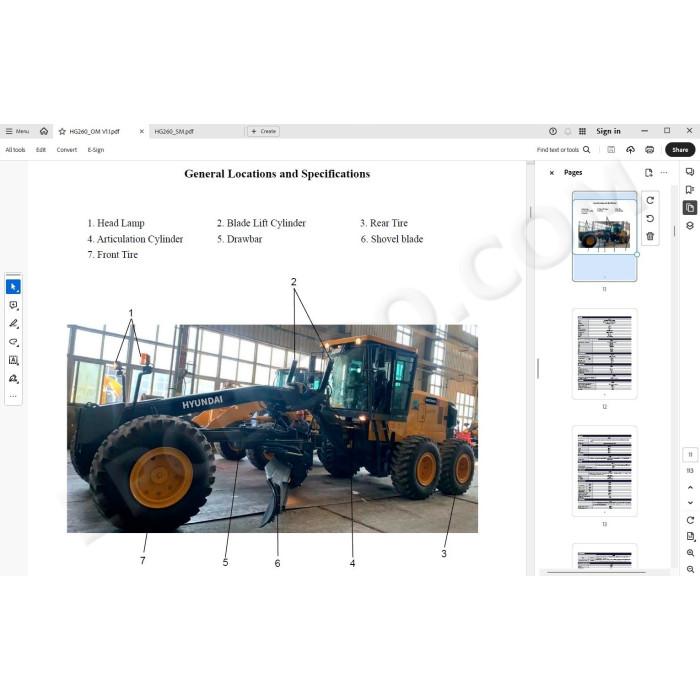Click the text "5. Drawbar"

click(239, 239)
